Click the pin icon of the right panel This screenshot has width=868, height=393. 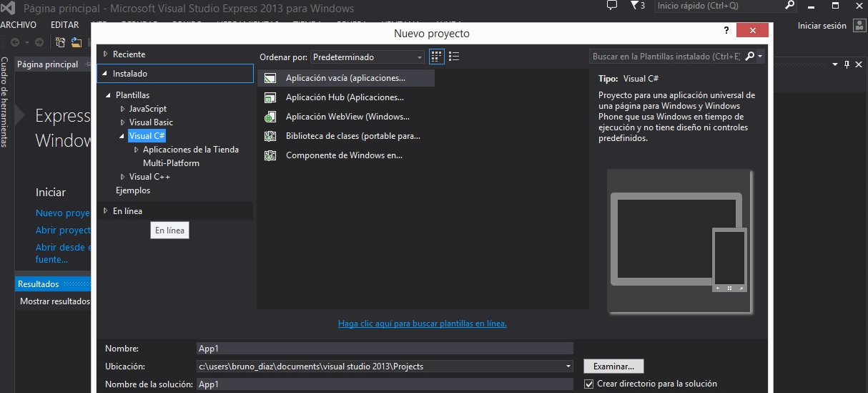point(847,64)
